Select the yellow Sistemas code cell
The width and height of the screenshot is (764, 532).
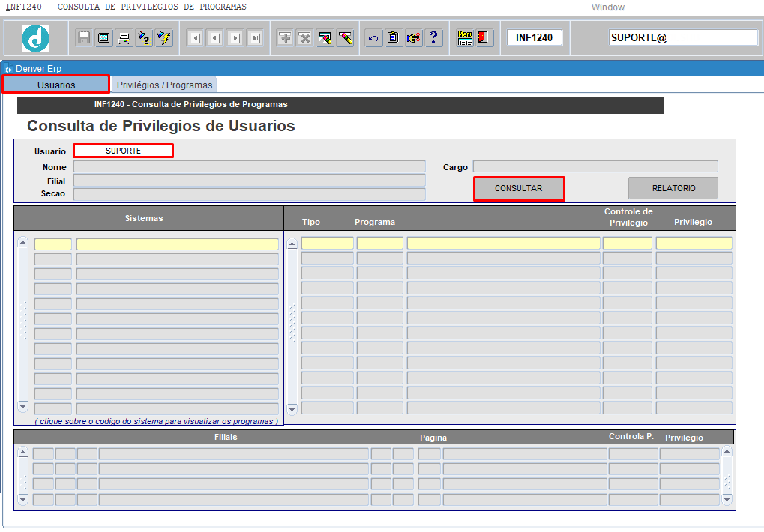click(53, 244)
